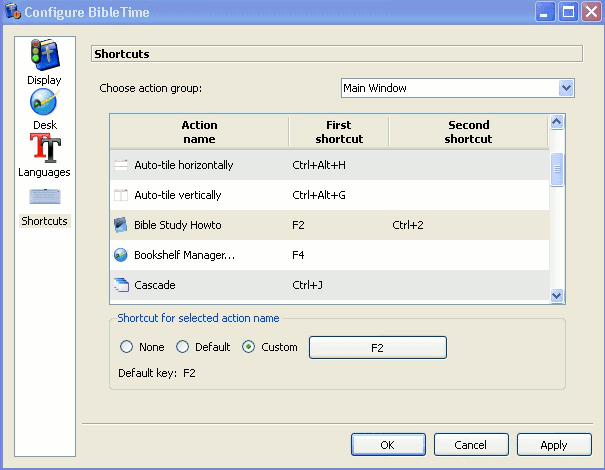Click the Bookshelf Manager icon
This screenshot has width=605, height=470.
click(x=121, y=255)
